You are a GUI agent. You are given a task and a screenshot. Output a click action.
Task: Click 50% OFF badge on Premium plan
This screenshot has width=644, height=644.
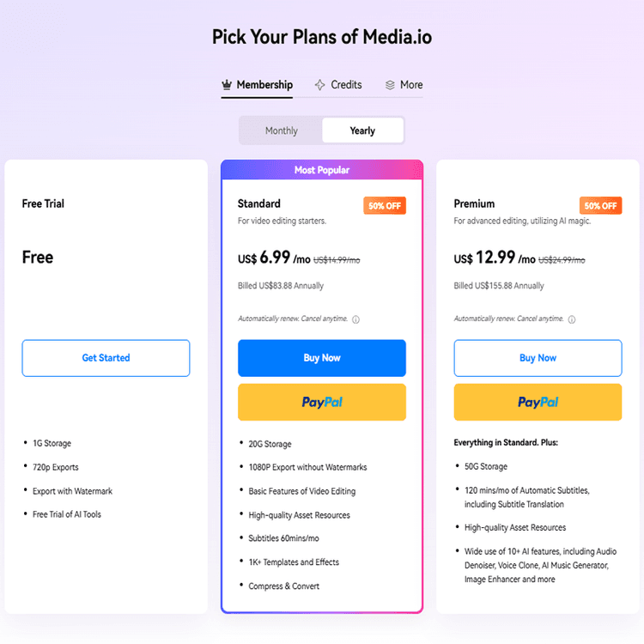point(600,206)
